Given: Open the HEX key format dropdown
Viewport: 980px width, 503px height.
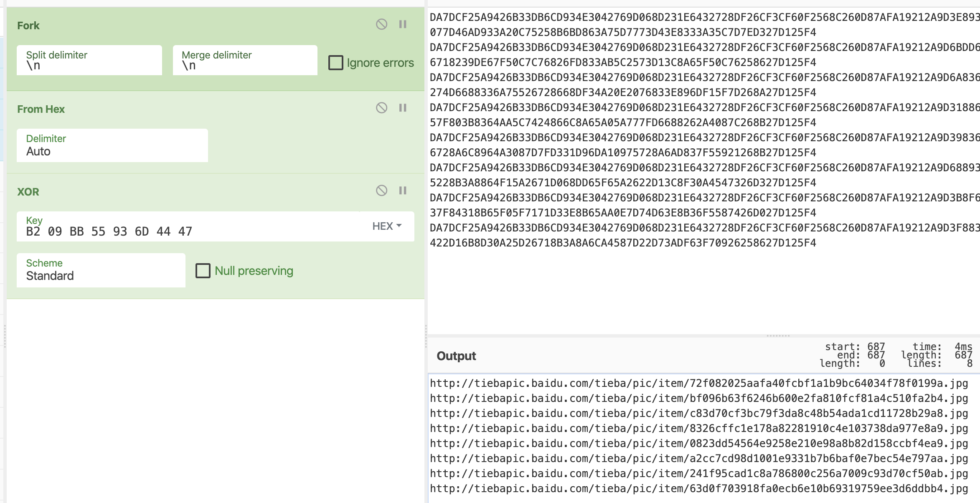Looking at the screenshot, I should pyautogui.click(x=387, y=226).
